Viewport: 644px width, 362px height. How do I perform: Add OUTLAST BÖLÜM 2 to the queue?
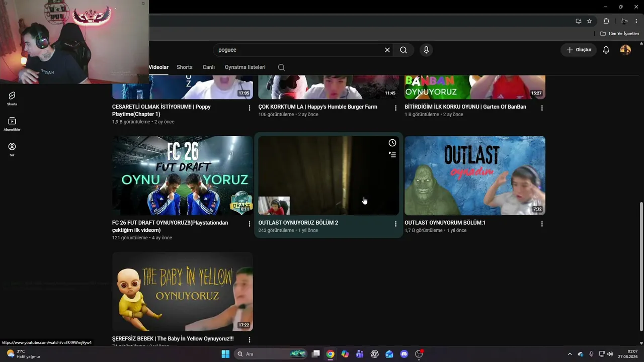click(x=392, y=155)
